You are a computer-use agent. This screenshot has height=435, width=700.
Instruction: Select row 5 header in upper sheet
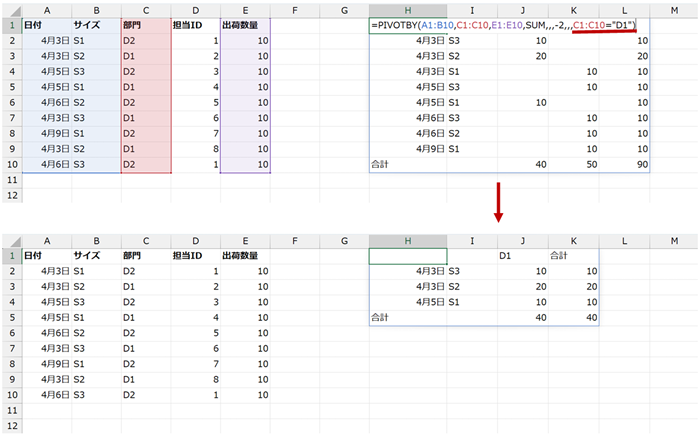[12, 87]
